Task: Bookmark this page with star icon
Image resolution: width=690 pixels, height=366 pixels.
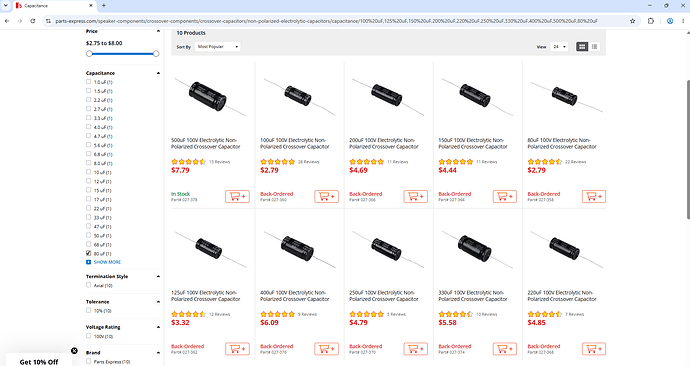Action: click(632, 21)
